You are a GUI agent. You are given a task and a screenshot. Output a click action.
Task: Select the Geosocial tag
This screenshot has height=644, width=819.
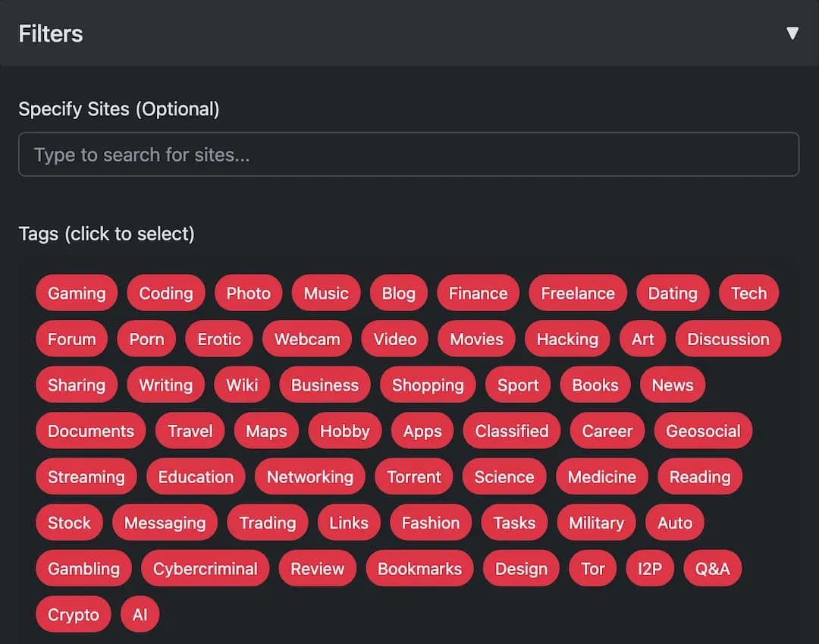coord(703,431)
